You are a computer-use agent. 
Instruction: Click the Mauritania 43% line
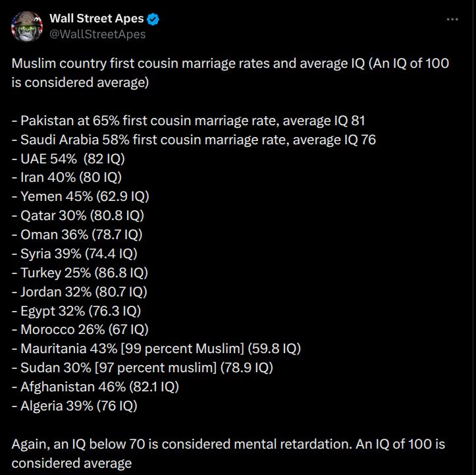(156, 349)
